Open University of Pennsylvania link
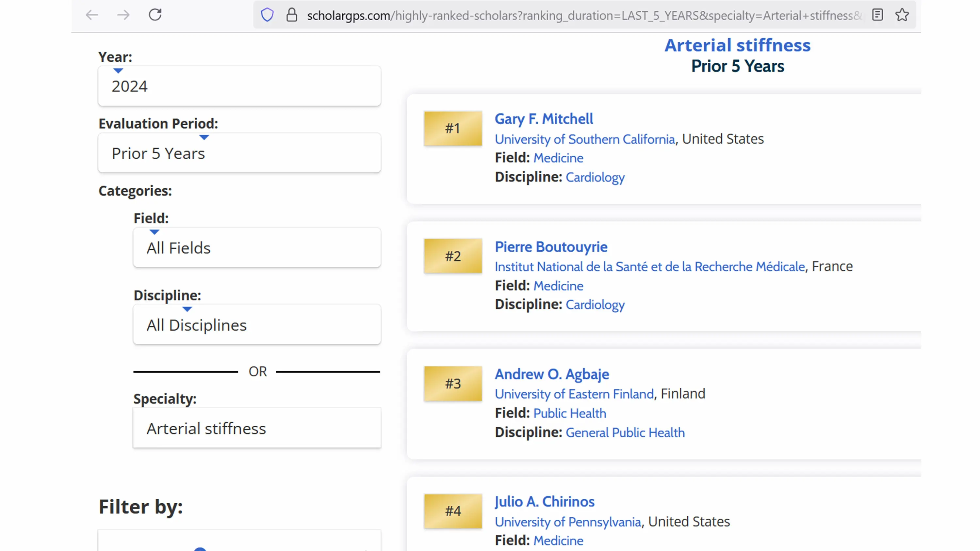 (568, 522)
